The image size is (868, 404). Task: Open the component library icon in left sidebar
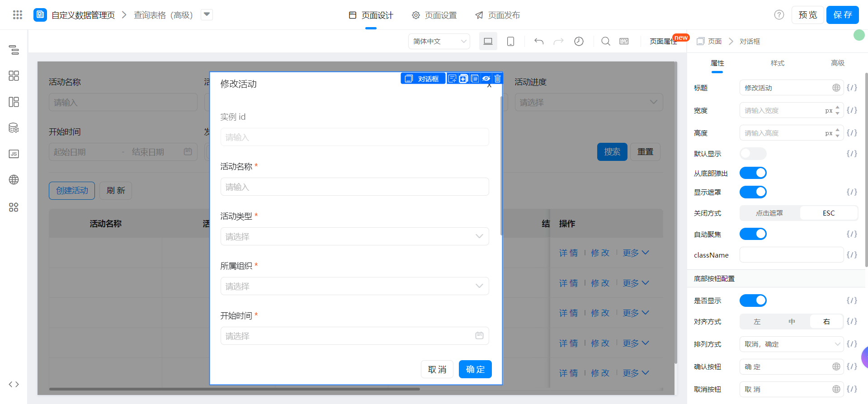pos(14,75)
